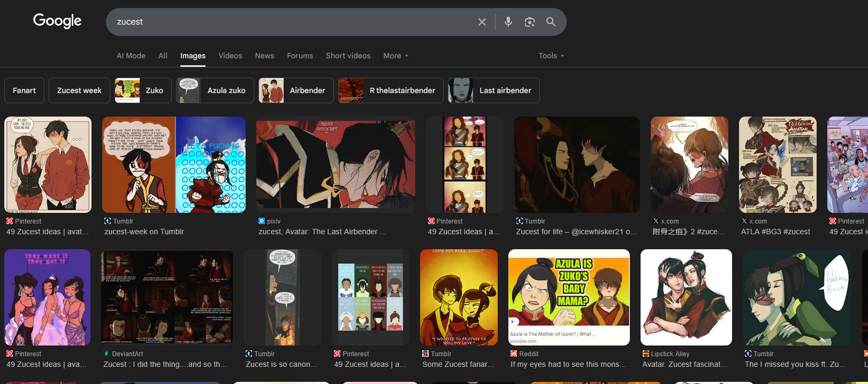Click the magnifying glass search icon
Image resolution: width=868 pixels, height=384 pixels.
551,22
